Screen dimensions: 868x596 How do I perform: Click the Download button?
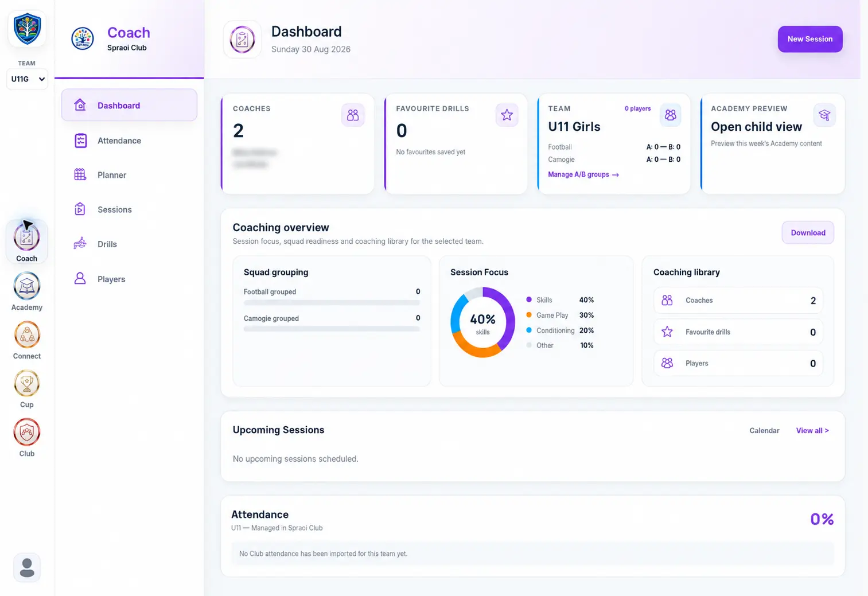pos(808,232)
